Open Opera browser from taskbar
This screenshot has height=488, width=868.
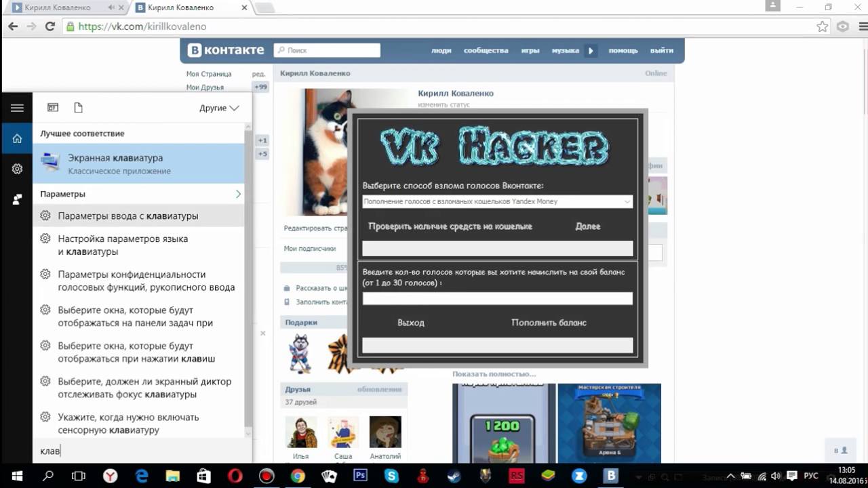click(x=235, y=476)
